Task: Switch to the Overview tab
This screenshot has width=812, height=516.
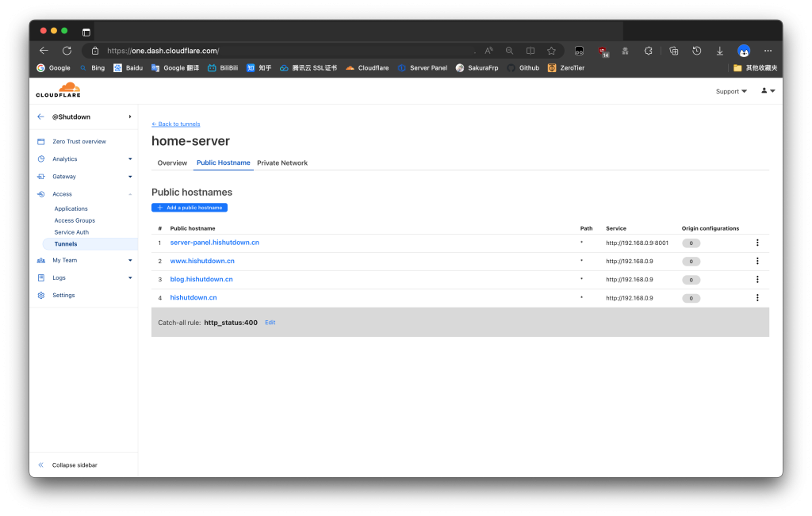Action: click(x=172, y=162)
